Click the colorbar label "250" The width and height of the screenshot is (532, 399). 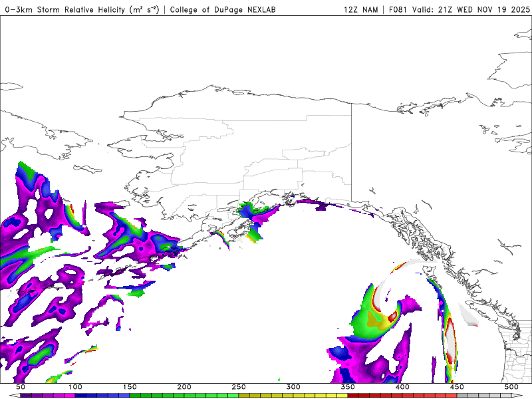(239, 387)
